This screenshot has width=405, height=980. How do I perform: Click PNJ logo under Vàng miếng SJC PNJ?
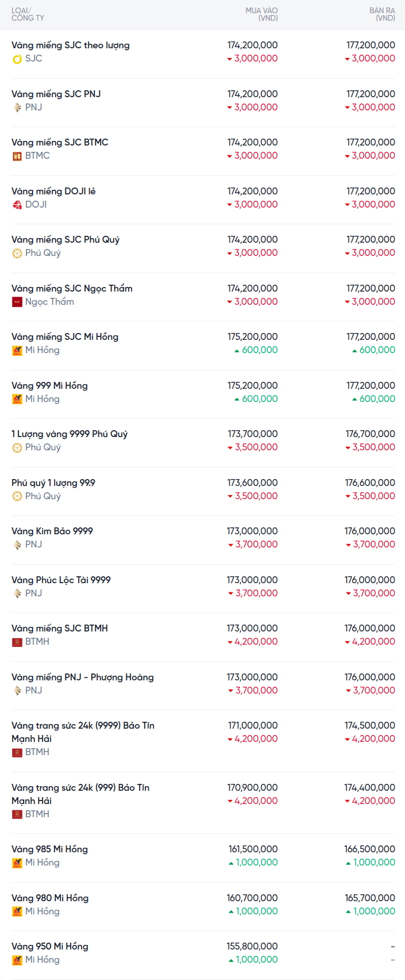click(17, 108)
